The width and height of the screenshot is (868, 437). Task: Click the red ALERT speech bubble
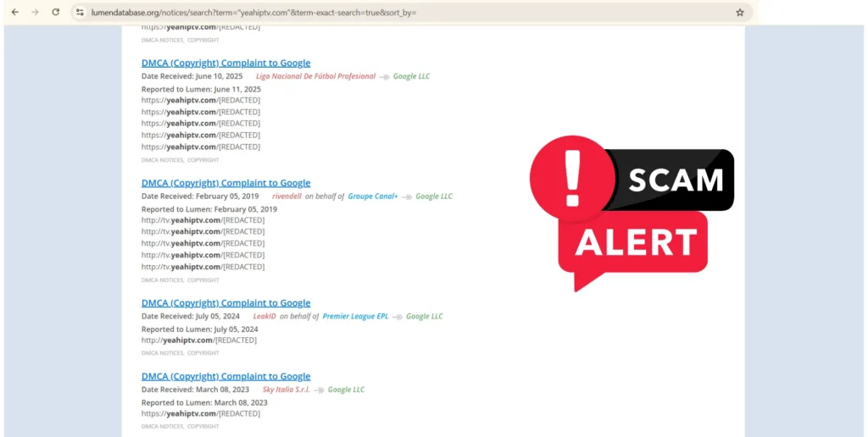click(636, 242)
